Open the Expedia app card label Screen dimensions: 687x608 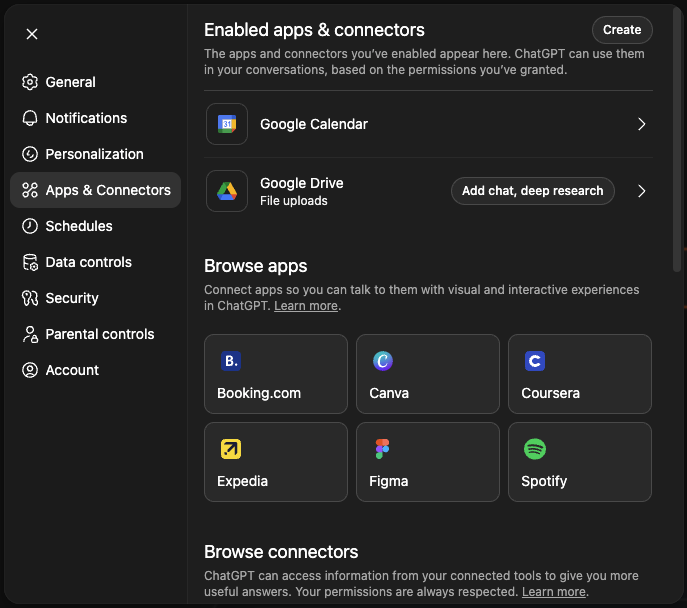[x=242, y=481]
